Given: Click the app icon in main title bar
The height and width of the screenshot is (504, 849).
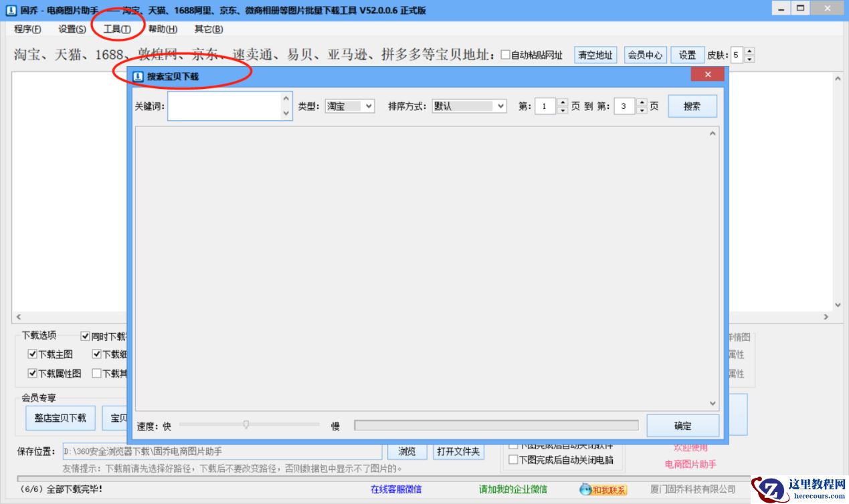Looking at the screenshot, I should pyautogui.click(x=11, y=10).
